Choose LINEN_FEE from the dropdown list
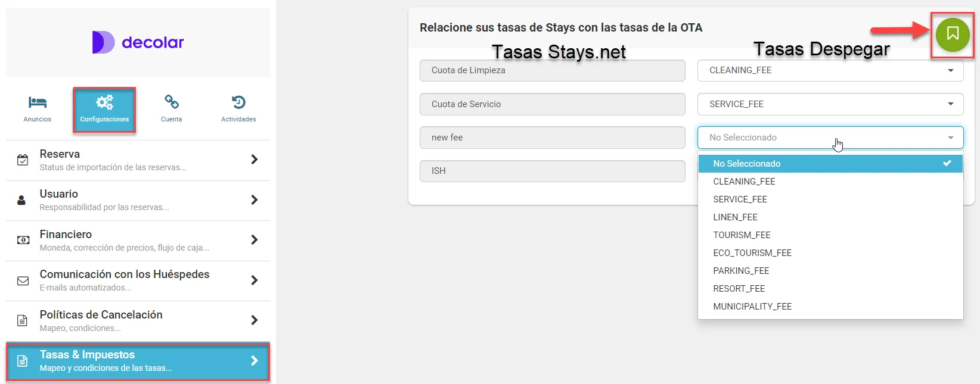980x384 pixels. tap(830, 217)
